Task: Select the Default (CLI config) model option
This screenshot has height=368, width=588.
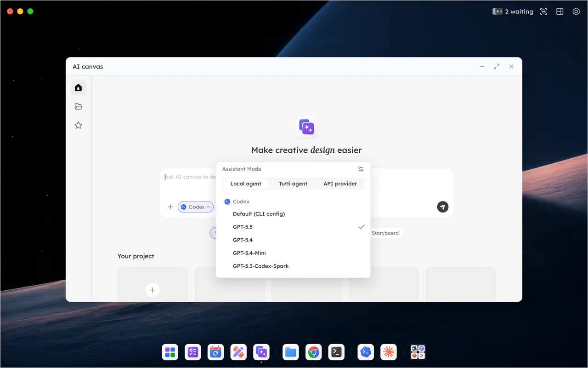Action: pyautogui.click(x=293, y=214)
